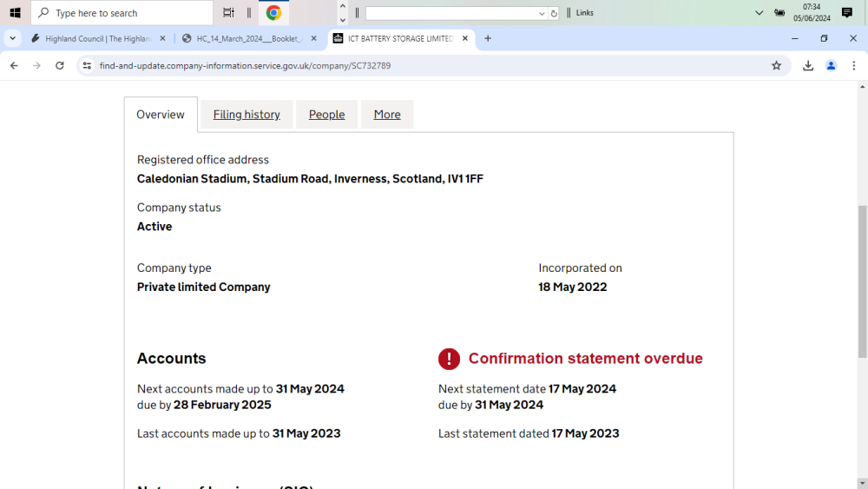Click the Accounts heading

(172, 359)
